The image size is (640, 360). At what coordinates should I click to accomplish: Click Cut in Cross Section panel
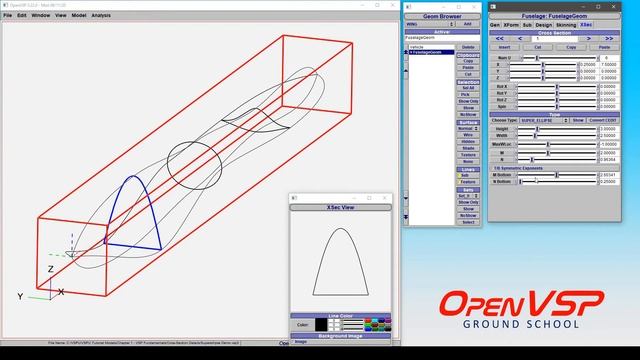[538, 47]
